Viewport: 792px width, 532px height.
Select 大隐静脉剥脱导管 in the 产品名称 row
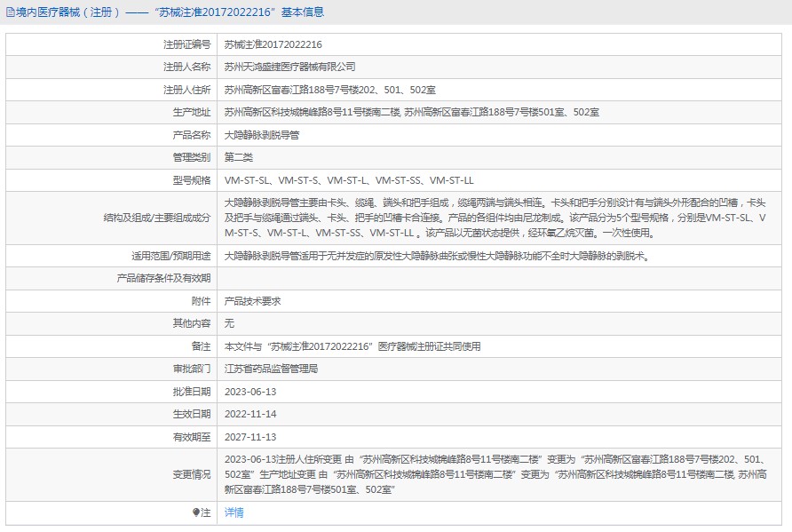262,135
